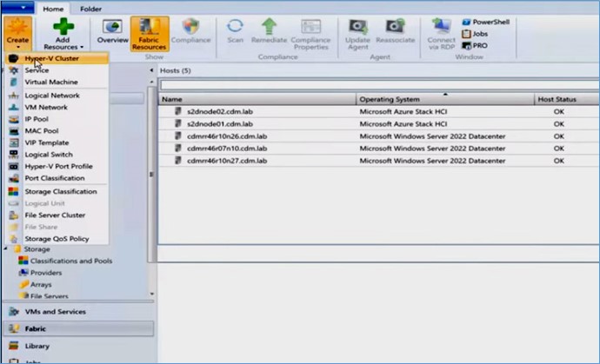Select the Fabric Resources ribbon button
Image resolution: width=600 pixels, height=364 pixels.
click(x=150, y=34)
